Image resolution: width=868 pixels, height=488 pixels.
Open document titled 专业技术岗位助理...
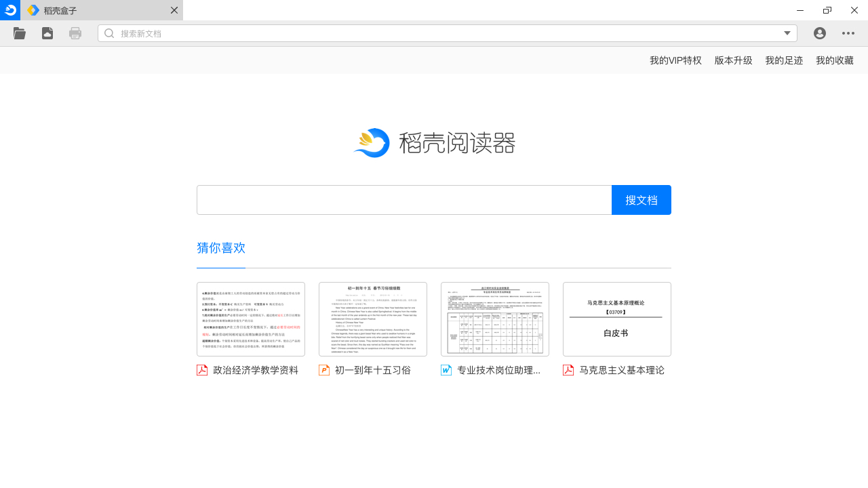pos(498,370)
